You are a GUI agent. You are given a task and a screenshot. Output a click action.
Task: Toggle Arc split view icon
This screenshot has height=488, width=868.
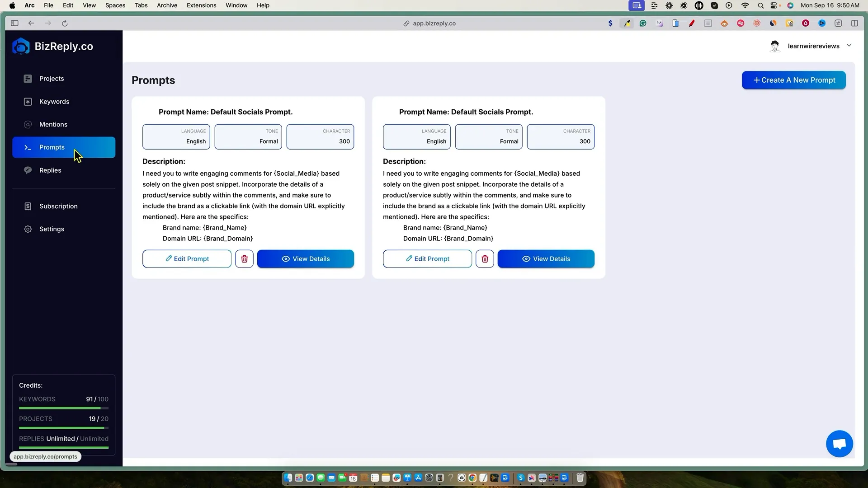click(854, 23)
